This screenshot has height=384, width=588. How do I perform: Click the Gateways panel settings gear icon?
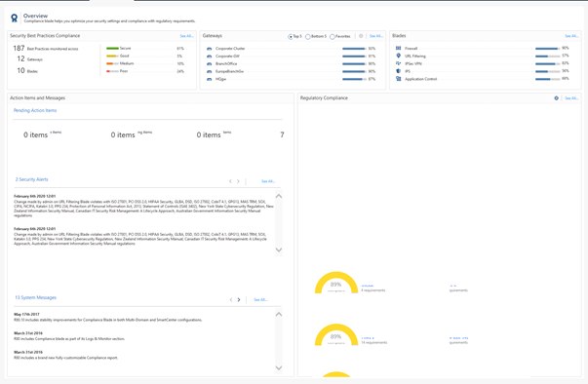tap(361, 36)
